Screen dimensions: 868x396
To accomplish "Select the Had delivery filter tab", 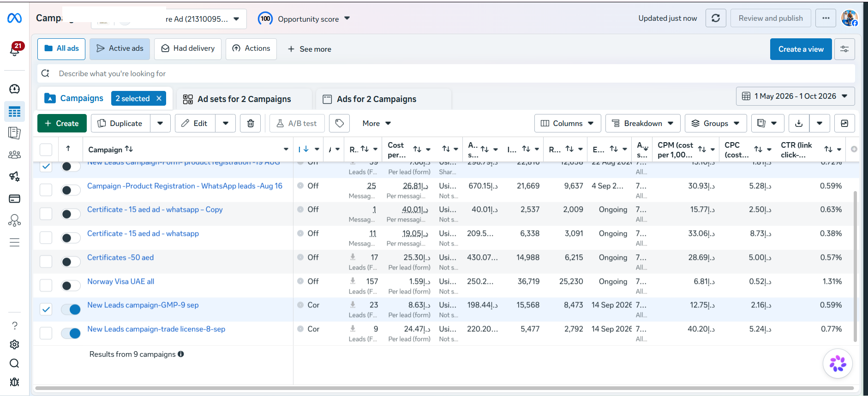I will [x=188, y=49].
